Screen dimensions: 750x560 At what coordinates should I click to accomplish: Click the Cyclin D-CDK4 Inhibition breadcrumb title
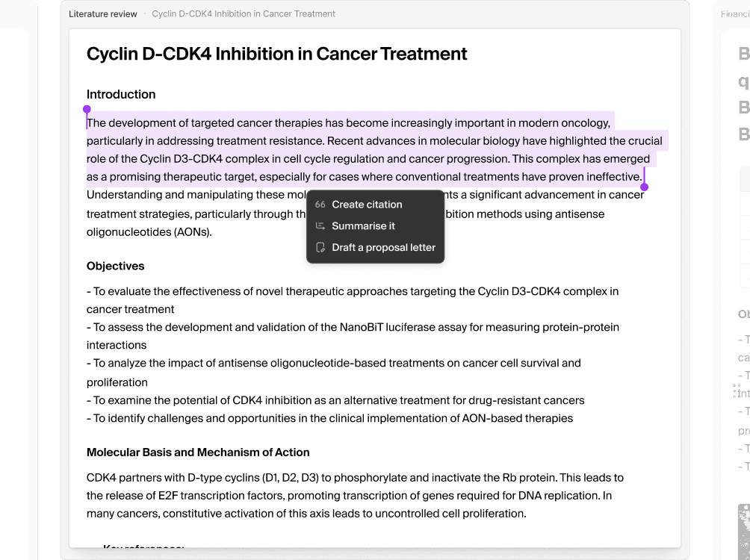point(244,14)
